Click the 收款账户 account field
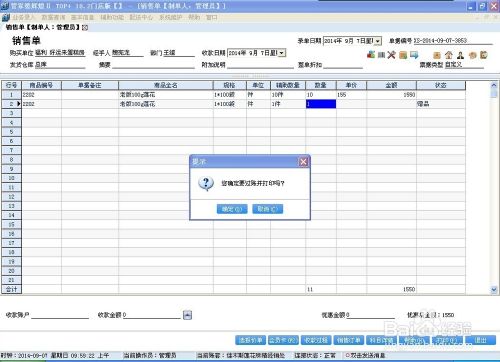The image size is (500, 362). (x=60, y=315)
